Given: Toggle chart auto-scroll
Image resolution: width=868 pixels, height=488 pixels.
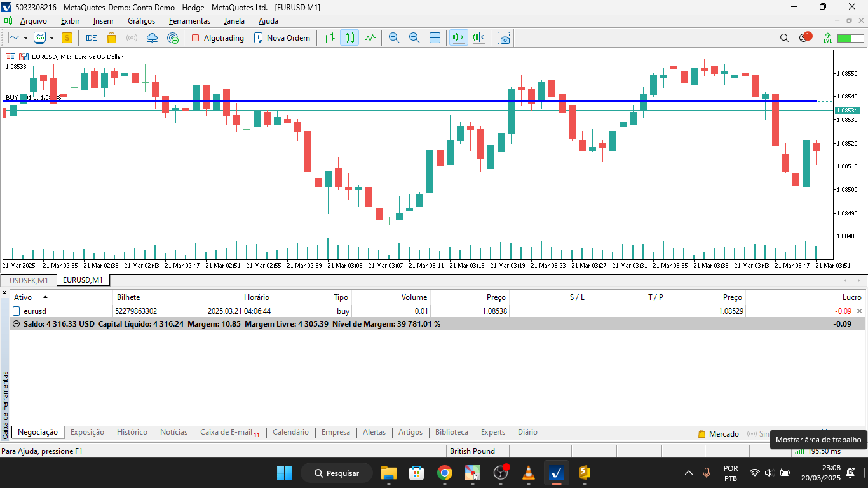Looking at the screenshot, I should point(459,37).
